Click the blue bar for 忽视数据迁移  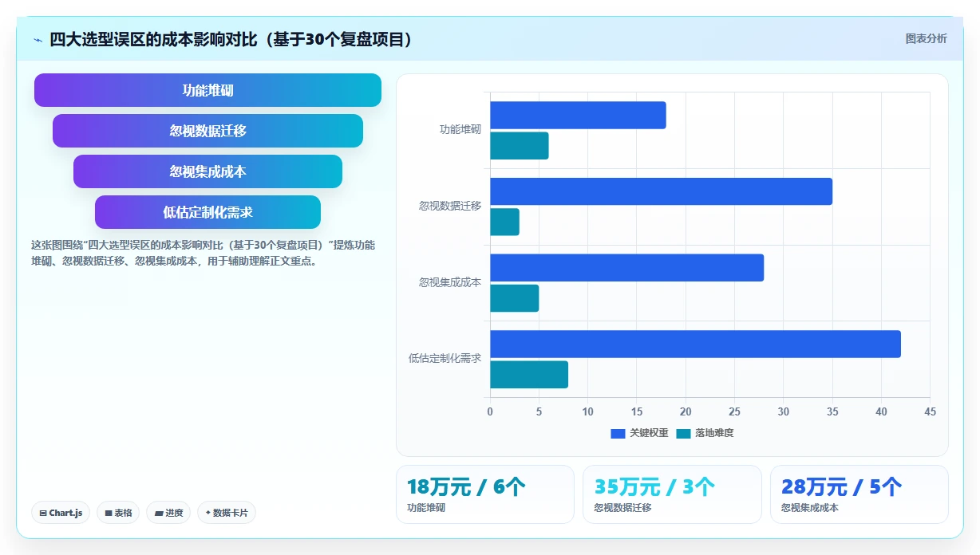(x=661, y=191)
